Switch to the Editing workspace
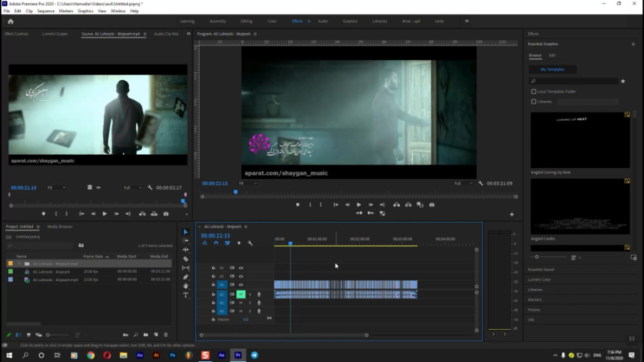 click(246, 21)
